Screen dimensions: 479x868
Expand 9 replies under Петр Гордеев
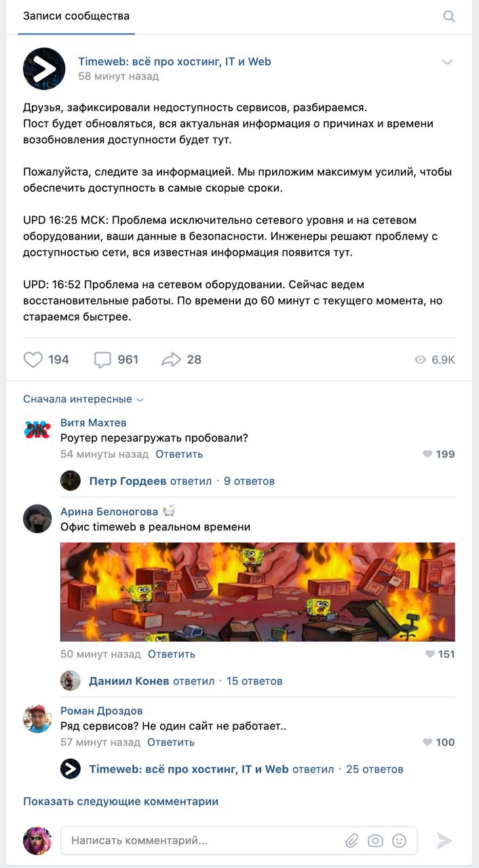249,481
